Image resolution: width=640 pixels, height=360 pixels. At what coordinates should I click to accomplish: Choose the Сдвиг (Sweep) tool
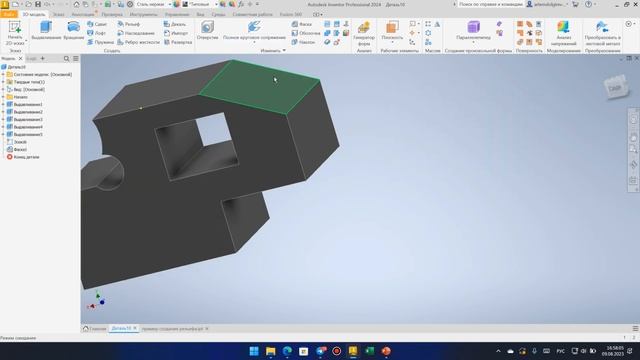click(97, 24)
